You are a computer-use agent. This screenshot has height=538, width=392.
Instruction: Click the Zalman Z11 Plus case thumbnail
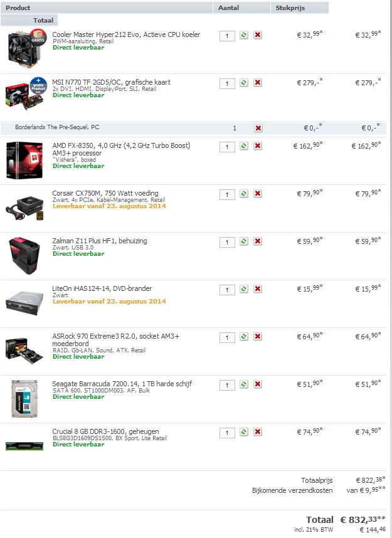[24, 255]
